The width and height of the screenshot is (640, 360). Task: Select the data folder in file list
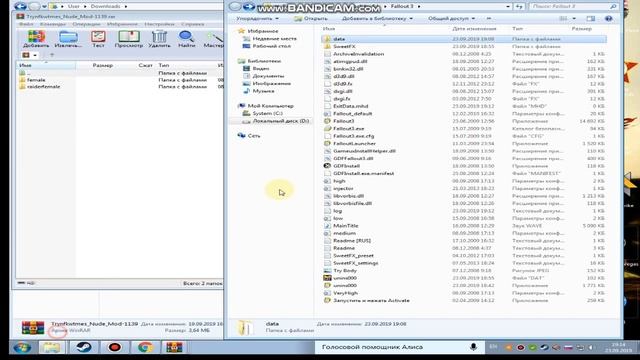tap(464, 39)
